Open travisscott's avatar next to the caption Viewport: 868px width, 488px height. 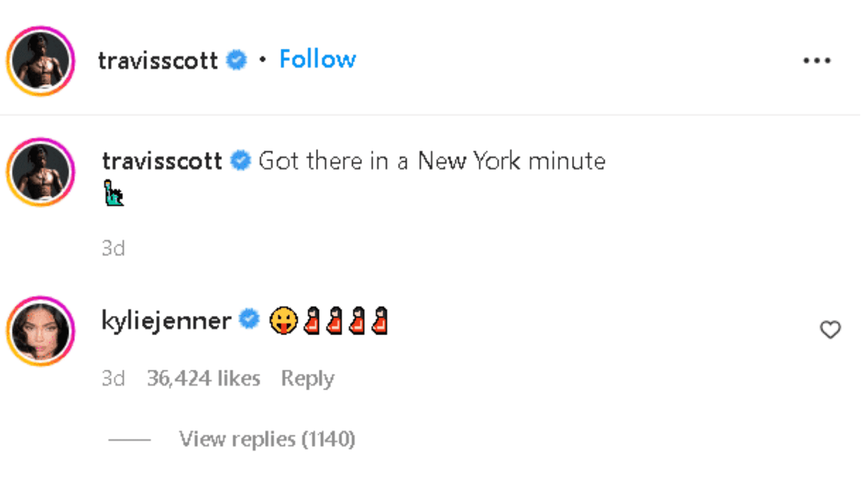tap(41, 172)
